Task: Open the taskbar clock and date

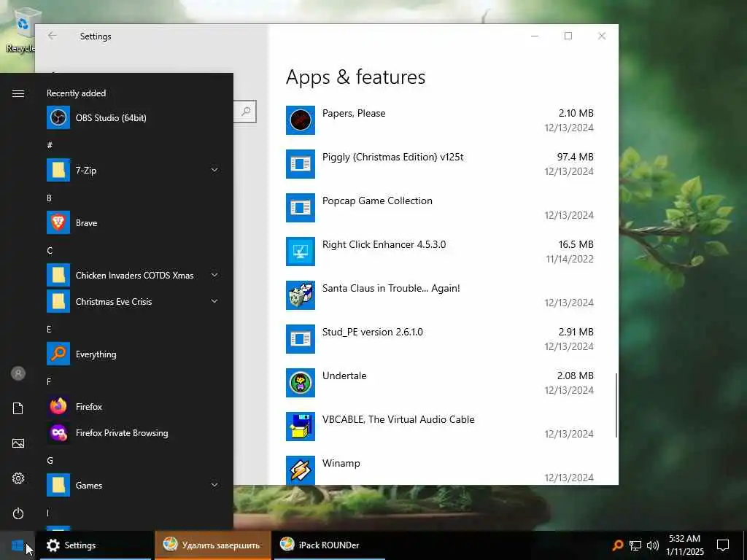Action: (684, 545)
